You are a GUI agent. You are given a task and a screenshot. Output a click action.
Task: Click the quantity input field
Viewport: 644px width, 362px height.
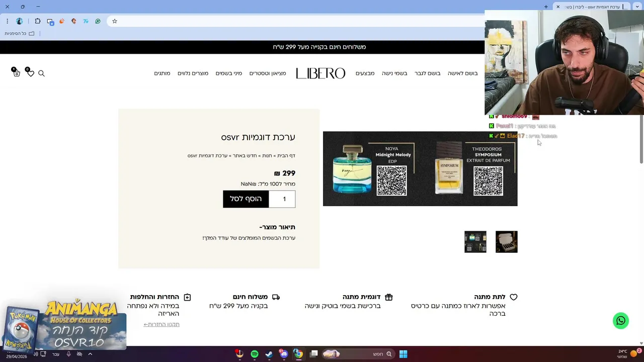(x=282, y=199)
